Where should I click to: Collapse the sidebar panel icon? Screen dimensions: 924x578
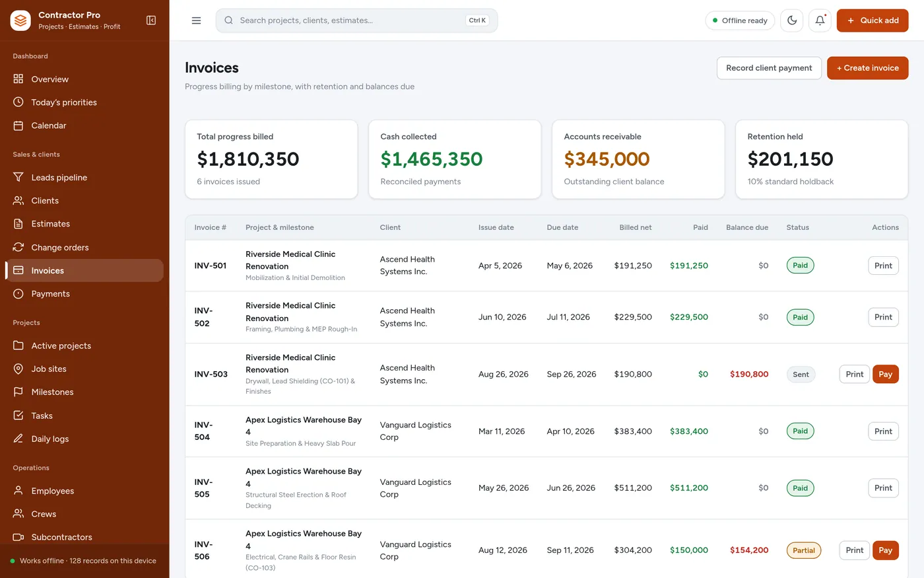[x=151, y=20]
